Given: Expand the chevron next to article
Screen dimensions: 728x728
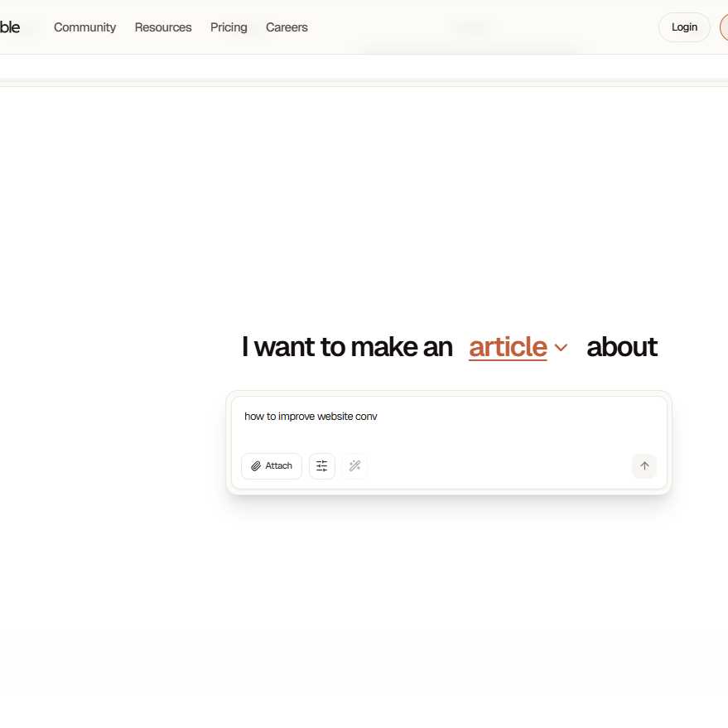Looking at the screenshot, I should click(561, 348).
